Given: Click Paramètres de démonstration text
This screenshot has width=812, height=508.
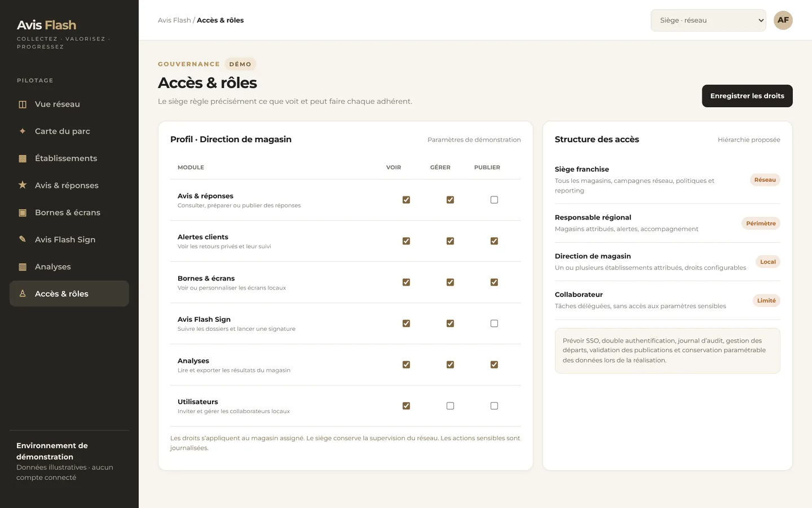Looking at the screenshot, I should tap(474, 140).
